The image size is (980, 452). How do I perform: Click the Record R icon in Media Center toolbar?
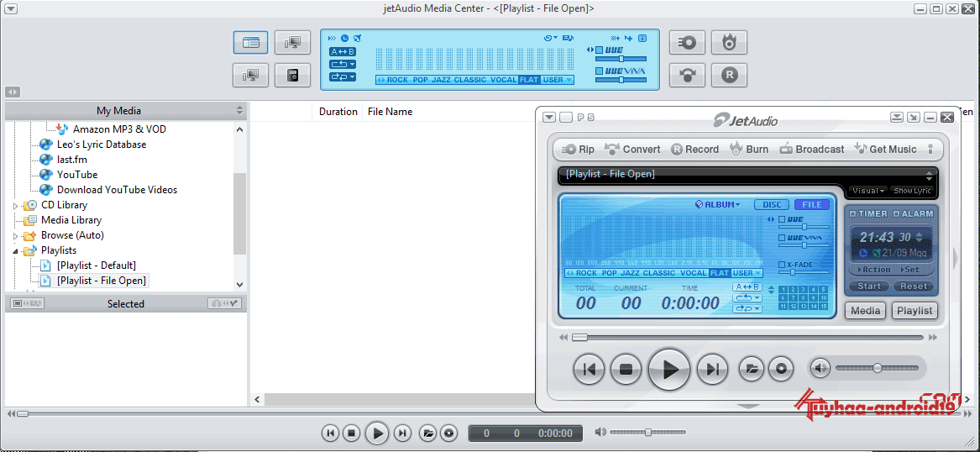(729, 76)
